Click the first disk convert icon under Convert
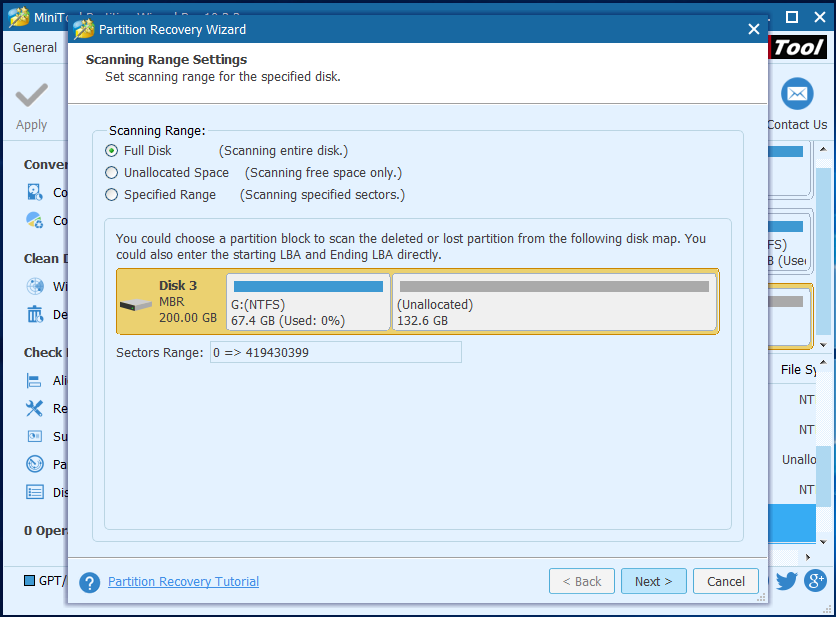836x617 pixels. (x=35, y=192)
